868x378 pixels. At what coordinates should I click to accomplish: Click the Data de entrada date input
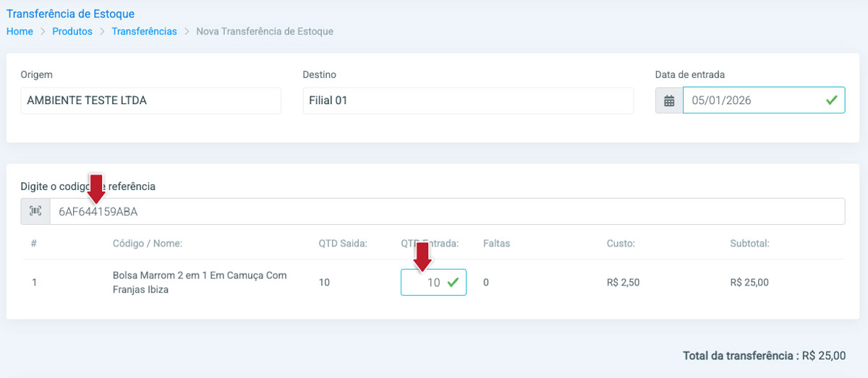coord(752,100)
